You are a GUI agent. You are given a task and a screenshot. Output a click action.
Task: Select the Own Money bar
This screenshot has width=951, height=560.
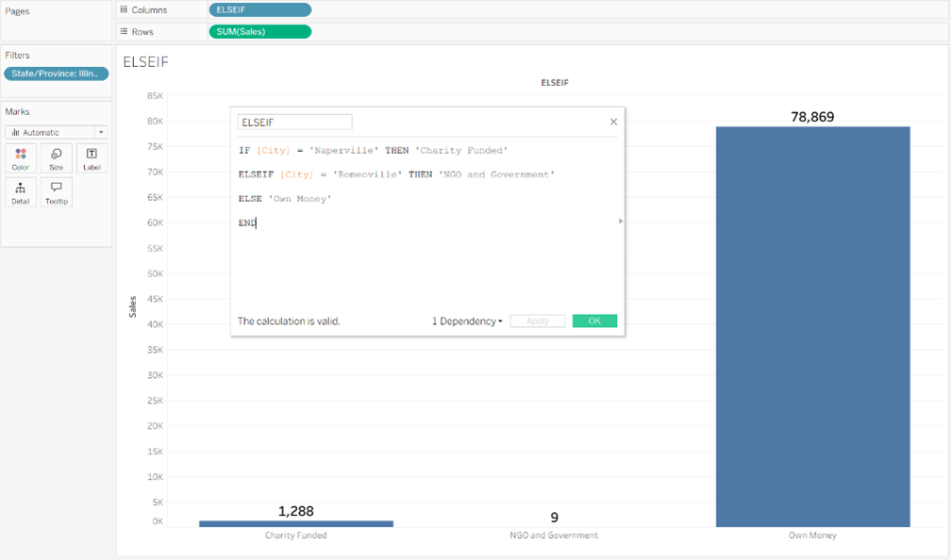click(x=812, y=326)
